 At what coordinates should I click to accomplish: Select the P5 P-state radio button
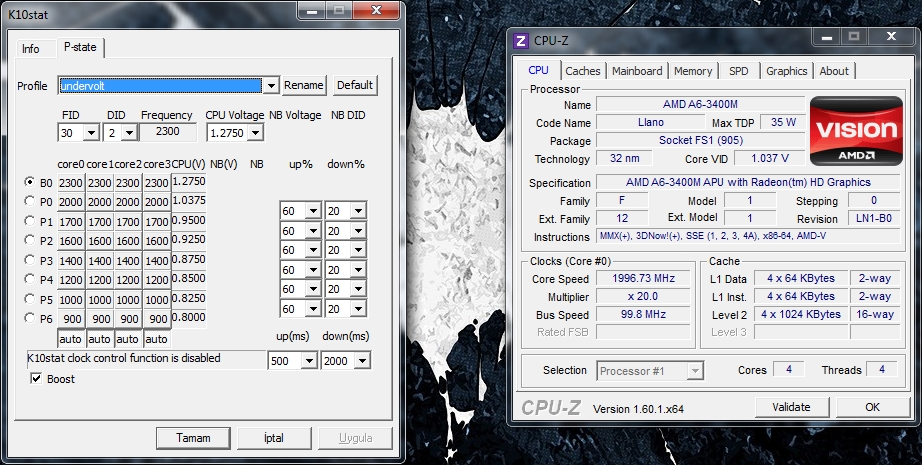click(x=29, y=299)
